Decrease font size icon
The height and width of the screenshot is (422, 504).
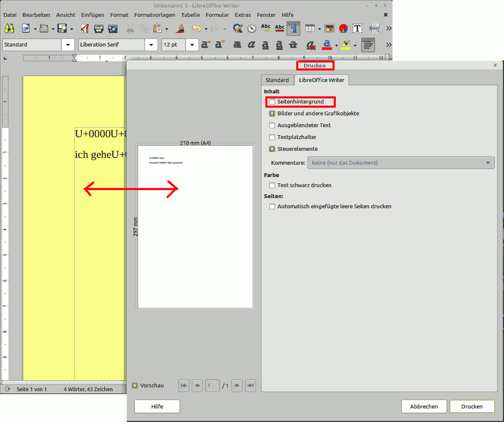220,45
